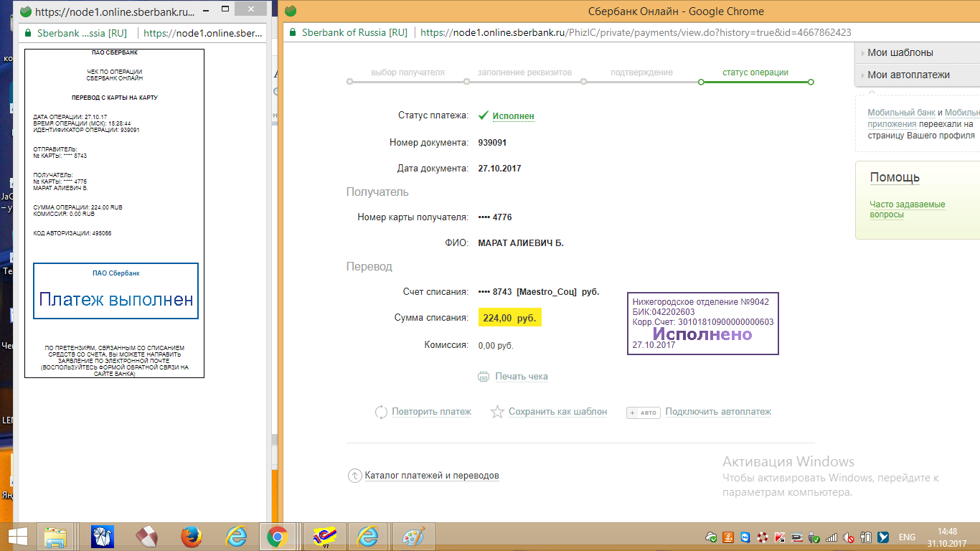Image resolution: width=980 pixels, height=551 pixels.
Task: Select the подтверждение step
Action: click(641, 72)
